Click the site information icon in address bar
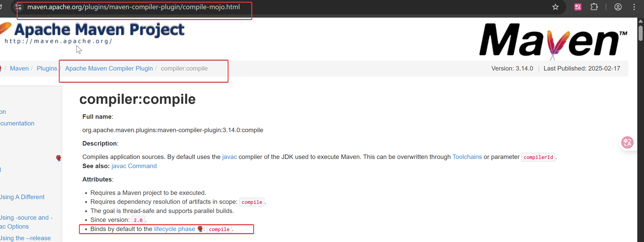 (19, 7)
